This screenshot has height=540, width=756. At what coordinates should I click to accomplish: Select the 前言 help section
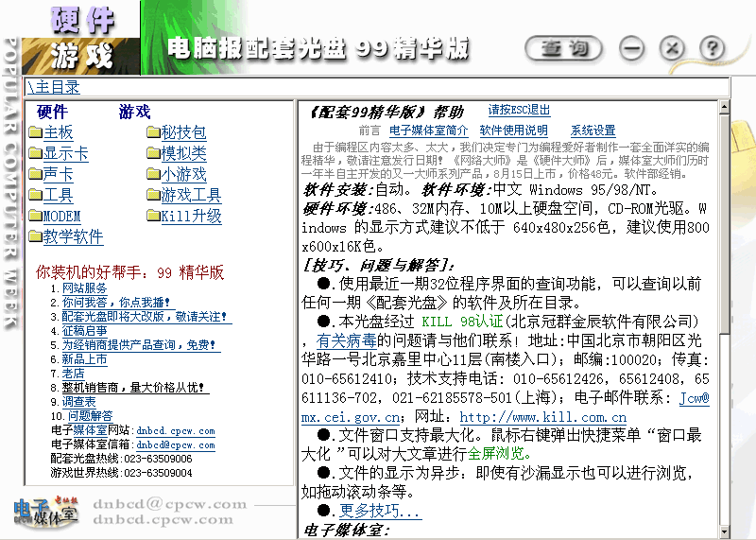click(369, 131)
